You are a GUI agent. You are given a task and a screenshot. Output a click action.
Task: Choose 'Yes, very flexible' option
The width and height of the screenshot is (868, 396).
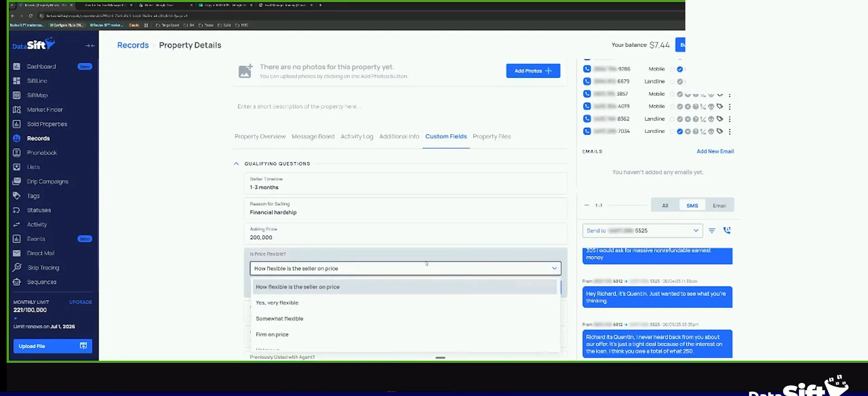click(405, 303)
